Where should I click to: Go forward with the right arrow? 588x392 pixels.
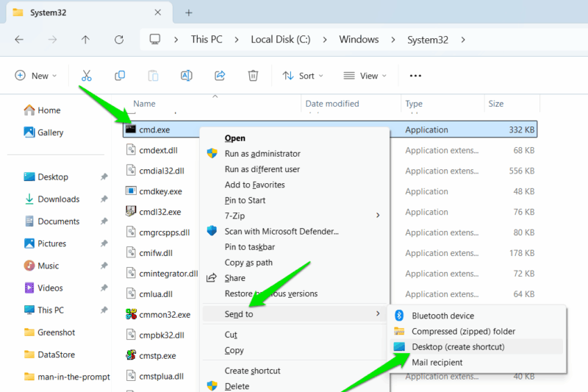(x=52, y=40)
